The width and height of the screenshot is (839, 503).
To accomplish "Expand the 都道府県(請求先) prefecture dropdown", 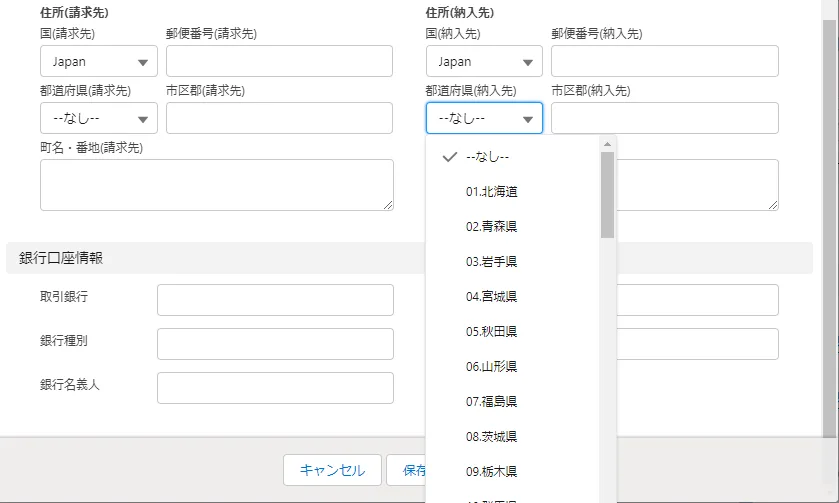I will point(98,119).
